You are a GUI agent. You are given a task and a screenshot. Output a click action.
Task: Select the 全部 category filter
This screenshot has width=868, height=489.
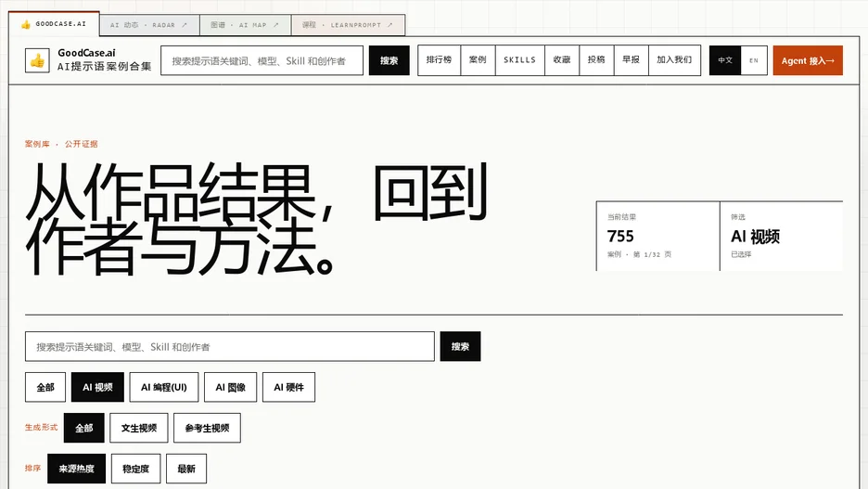pos(45,387)
